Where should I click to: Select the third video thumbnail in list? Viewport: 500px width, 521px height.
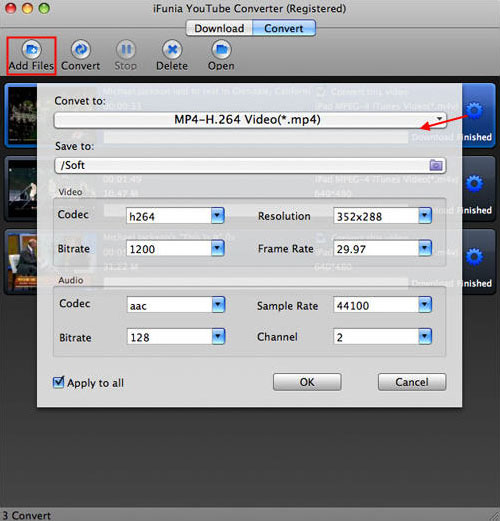[23, 262]
